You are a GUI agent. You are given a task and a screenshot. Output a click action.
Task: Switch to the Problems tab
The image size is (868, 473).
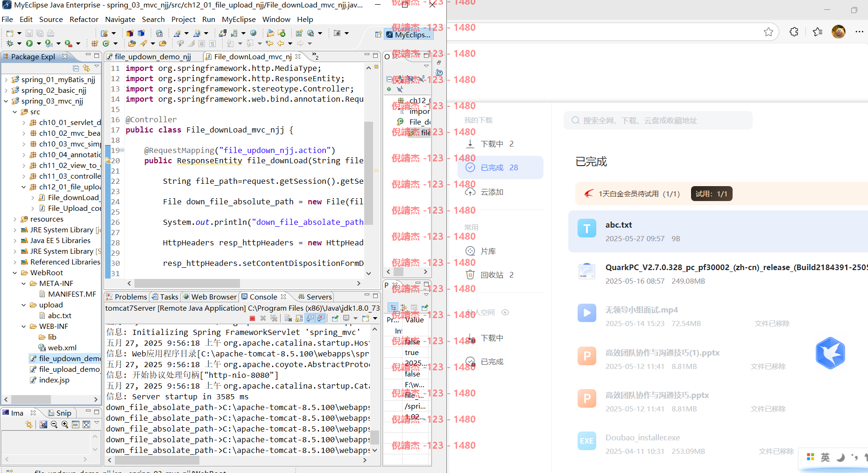click(x=127, y=297)
